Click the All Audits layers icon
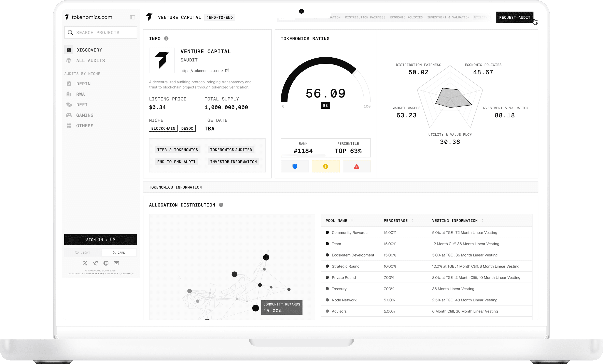Viewport: 603px width, 364px height. click(69, 60)
